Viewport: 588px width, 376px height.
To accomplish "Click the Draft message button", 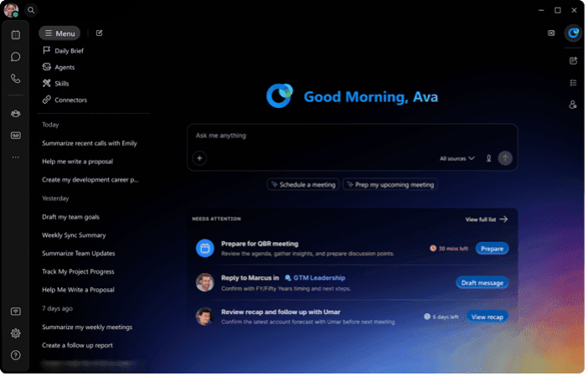I will [482, 283].
